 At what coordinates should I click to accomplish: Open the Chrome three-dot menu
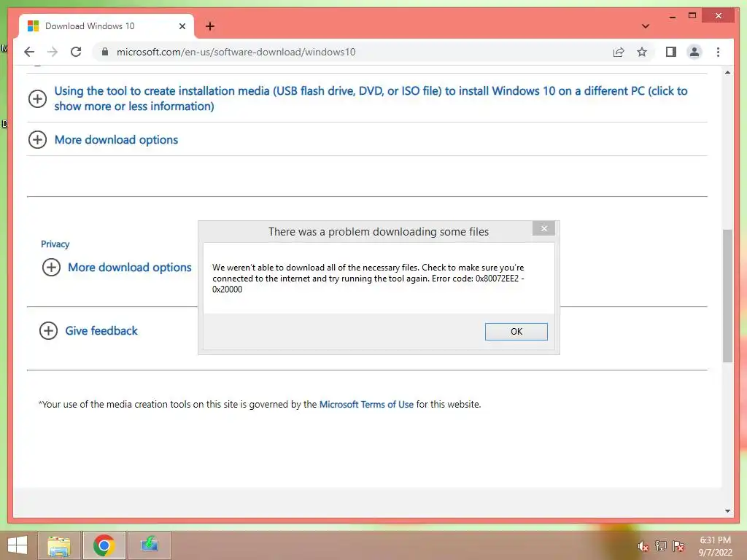click(x=718, y=52)
